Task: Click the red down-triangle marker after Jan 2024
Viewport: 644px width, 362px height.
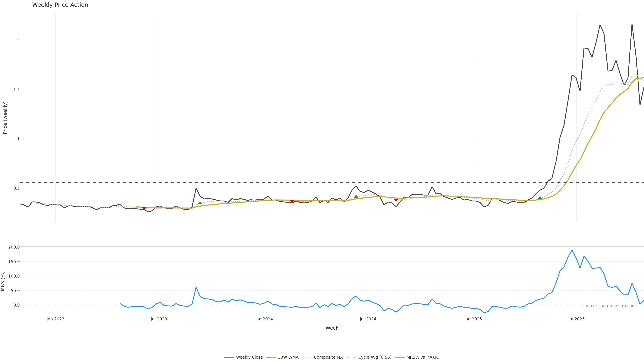Action: pyautogui.click(x=292, y=201)
